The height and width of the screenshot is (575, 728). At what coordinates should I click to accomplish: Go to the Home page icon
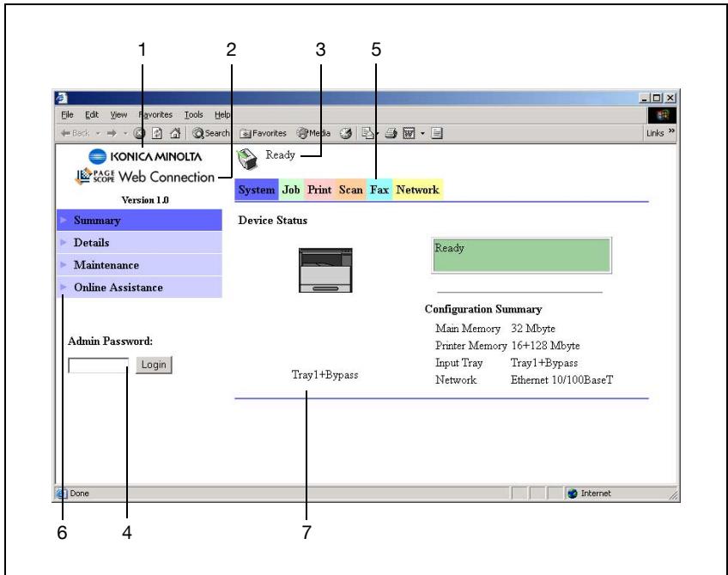(175, 133)
